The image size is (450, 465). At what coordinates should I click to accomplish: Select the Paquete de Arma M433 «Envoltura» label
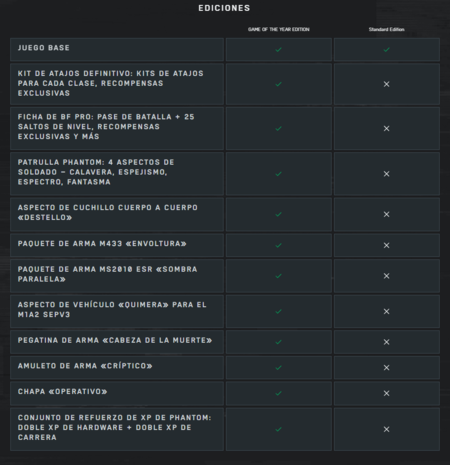point(102,244)
